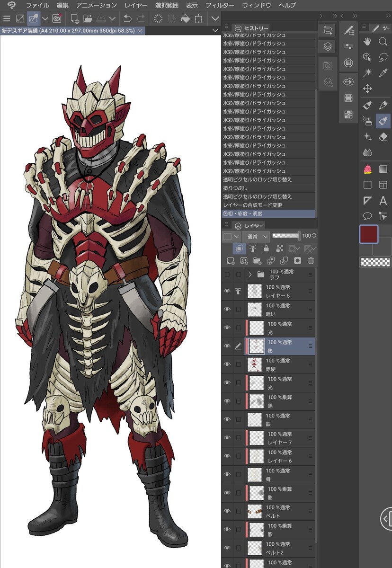Select the dark red main color swatch
Screen dimensions: 392x568
point(369,234)
